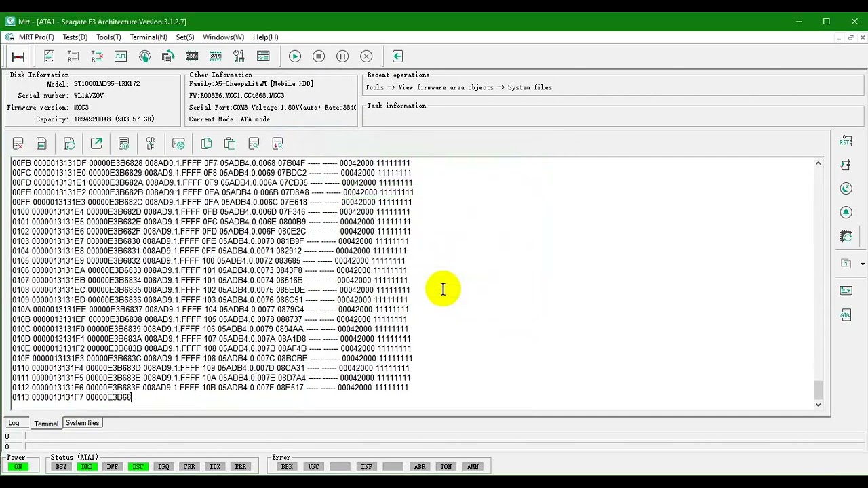This screenshot has width=868, height=488.
Task: Click the BSY status indicator
Action: coord(61,466)
